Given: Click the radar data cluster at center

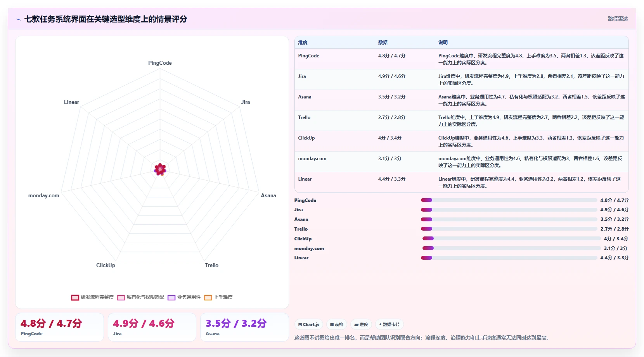Looking at the screenshot, I should click(160, 169).
